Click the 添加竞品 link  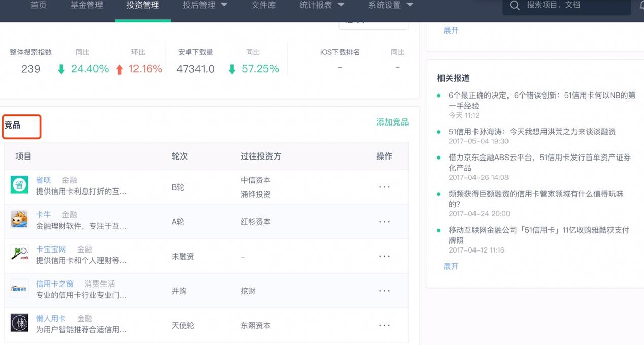[392, 122]
